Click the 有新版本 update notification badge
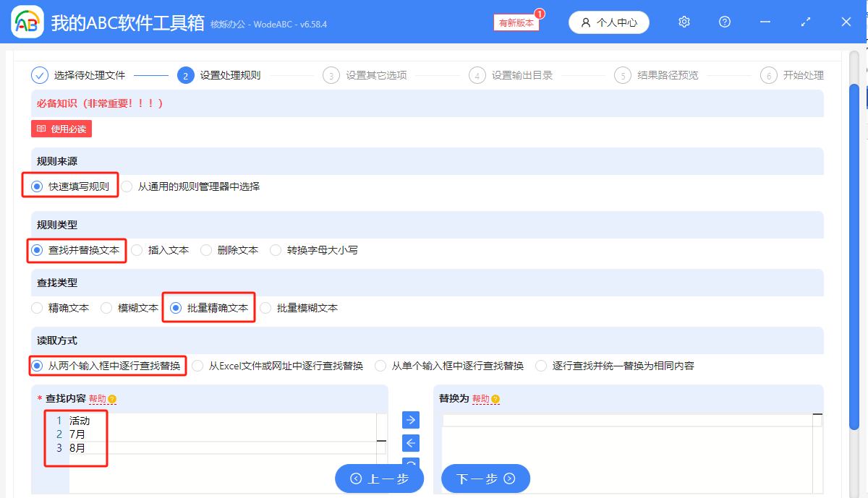 click(515, 22)
